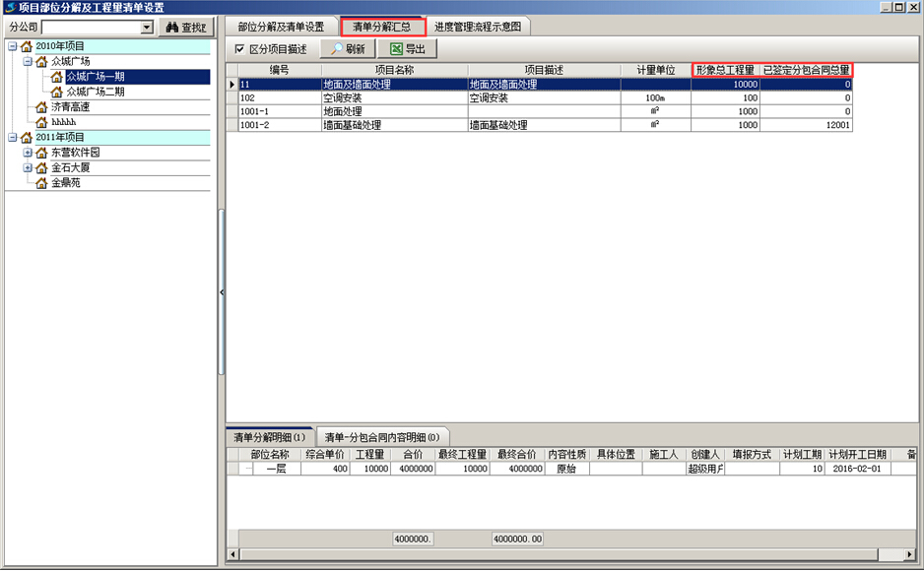Open the 分公司 dropdown list
Image resolution: width=924 pixels, height=571 pixels.
pos(147,28)
